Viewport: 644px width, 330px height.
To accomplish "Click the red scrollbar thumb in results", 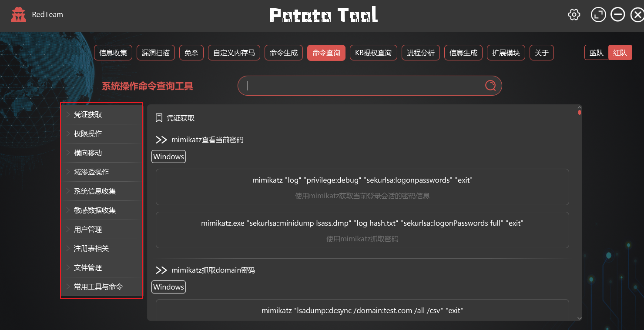I will tap(580, 113).
